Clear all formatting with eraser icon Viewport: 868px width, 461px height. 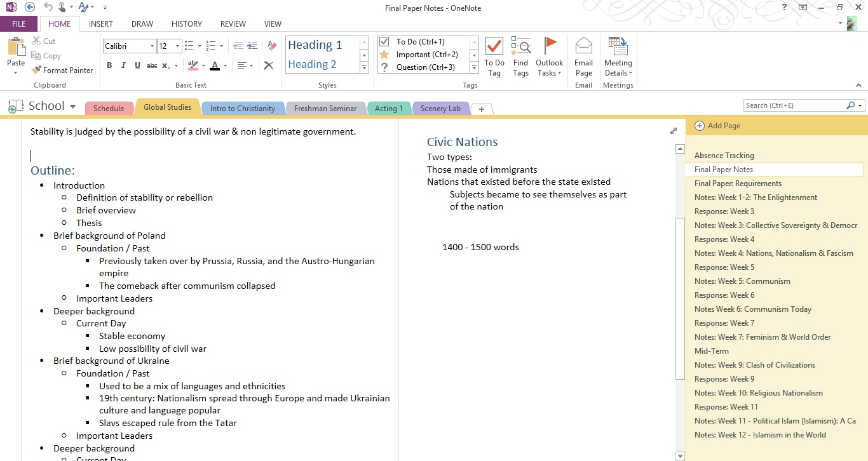click(272, 46)
